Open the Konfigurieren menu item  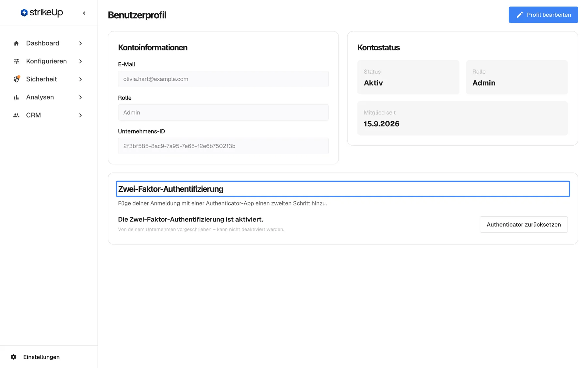coord(49,61)
